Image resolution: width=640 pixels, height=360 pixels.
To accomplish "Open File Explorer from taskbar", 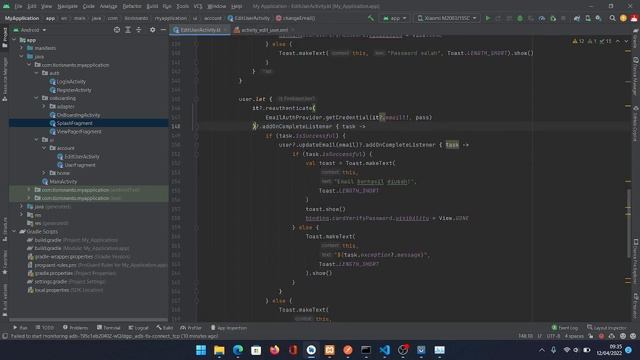I will [219, 350].
